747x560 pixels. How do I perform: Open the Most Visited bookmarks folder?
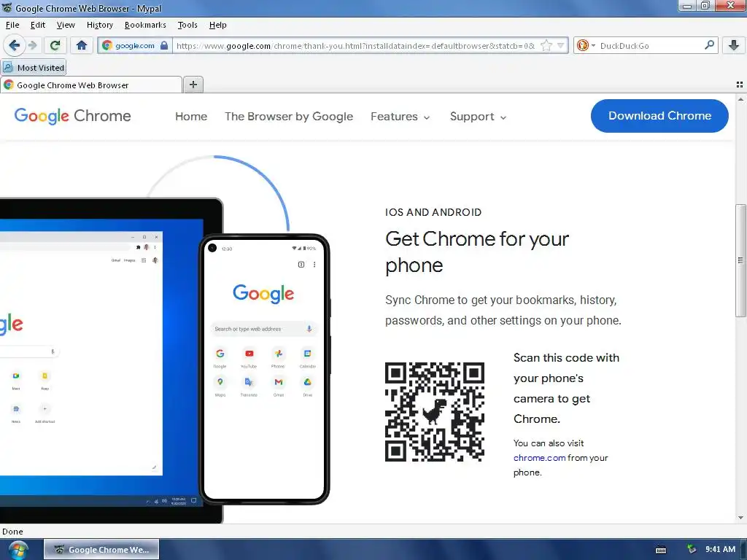[x=34, y=68]
